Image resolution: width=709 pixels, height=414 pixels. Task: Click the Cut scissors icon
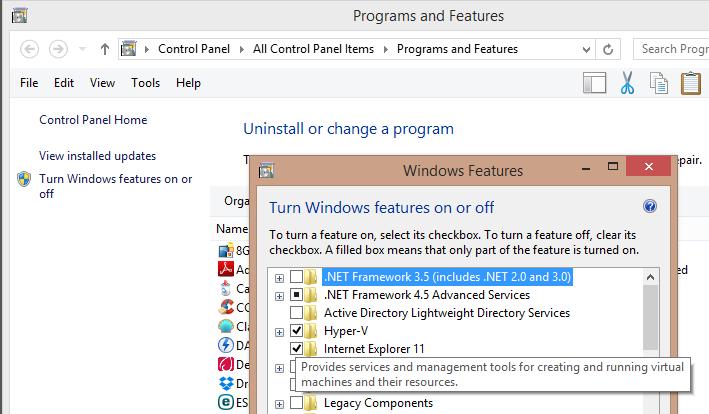(x=627, y=83)
